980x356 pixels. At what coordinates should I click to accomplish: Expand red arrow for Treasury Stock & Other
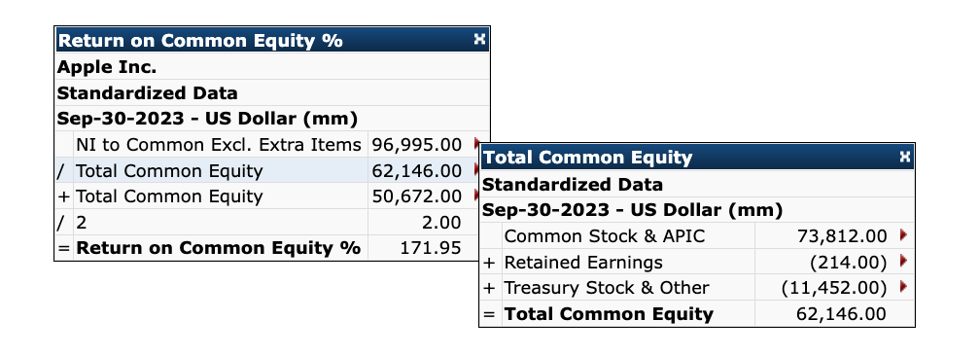pyautogui.click(x=902, y=287)
